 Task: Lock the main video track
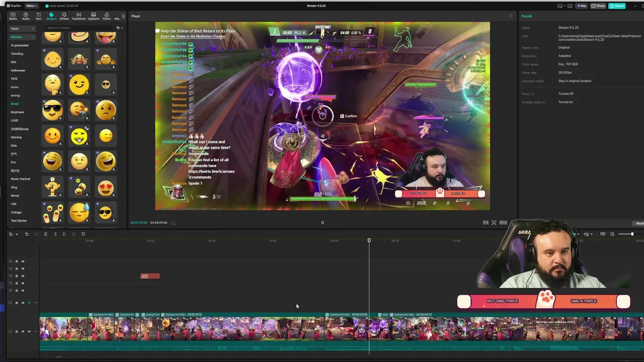pos(16,331)
